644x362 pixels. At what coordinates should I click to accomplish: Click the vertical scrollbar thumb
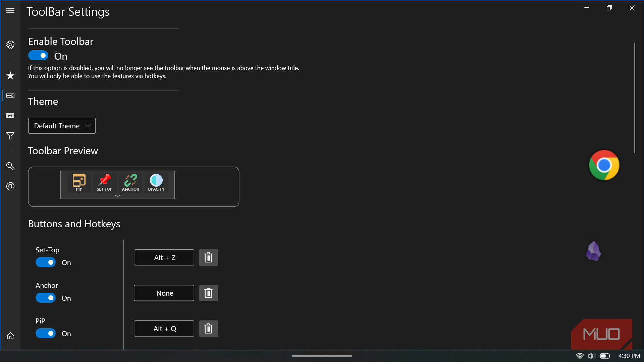[635, 98]
